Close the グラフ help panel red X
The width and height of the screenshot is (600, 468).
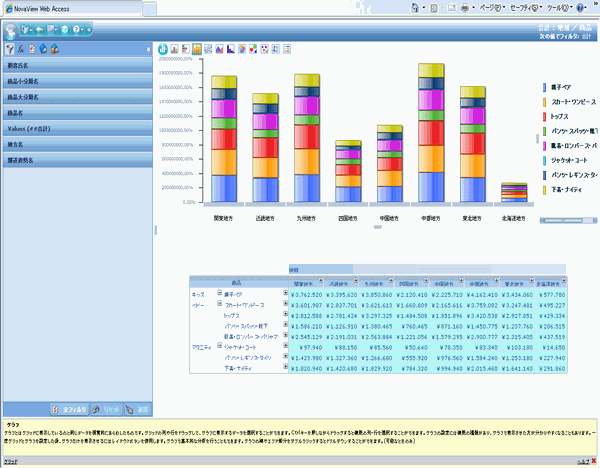pyautogui.click(x=594, y=461)
